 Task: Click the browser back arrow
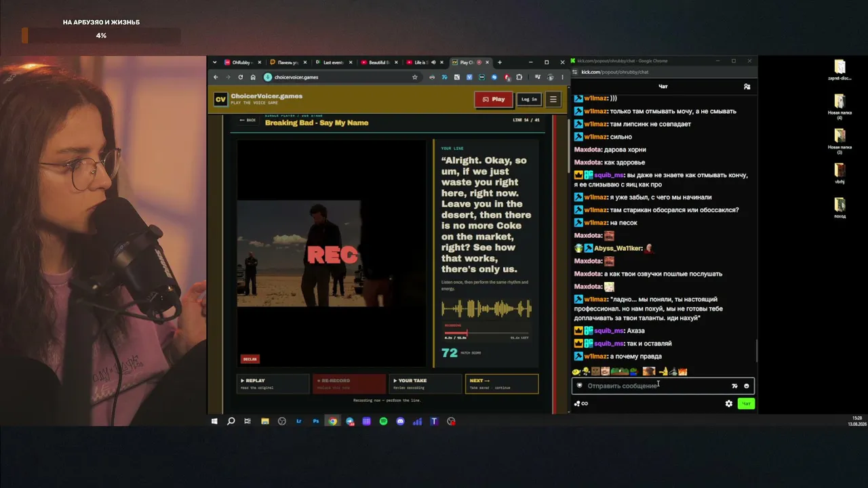[x=216, y=77]
